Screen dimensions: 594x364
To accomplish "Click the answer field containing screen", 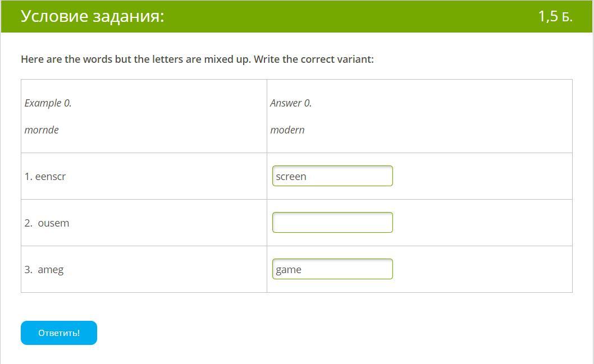I will pos(332,176).
